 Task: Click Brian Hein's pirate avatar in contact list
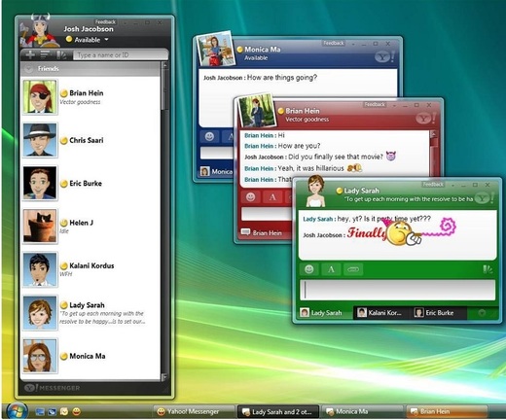[x=40, y=96]
